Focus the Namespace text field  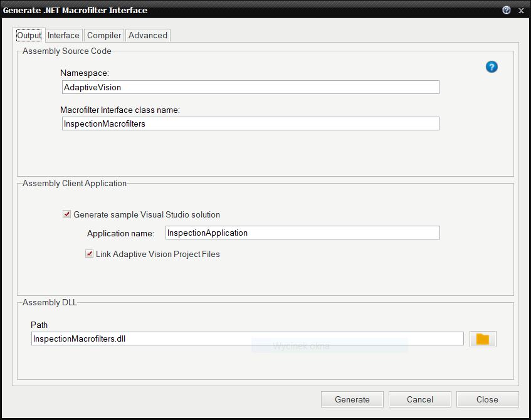click(x=250, y=87)
